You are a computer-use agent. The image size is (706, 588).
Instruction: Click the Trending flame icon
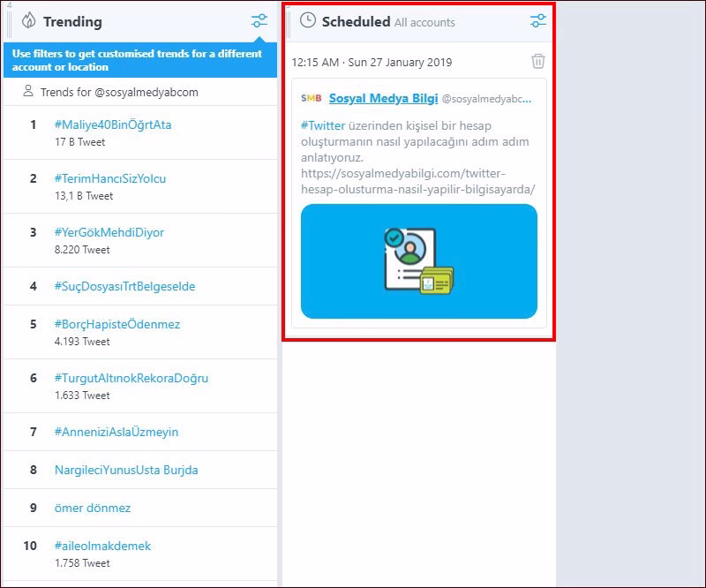(x=29, y=21)
